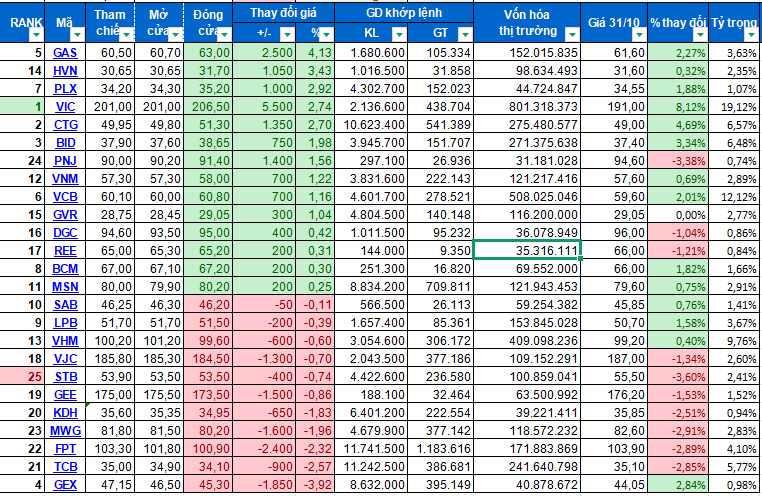Select rank cell 25 highlighted in red

coord(22,376)
